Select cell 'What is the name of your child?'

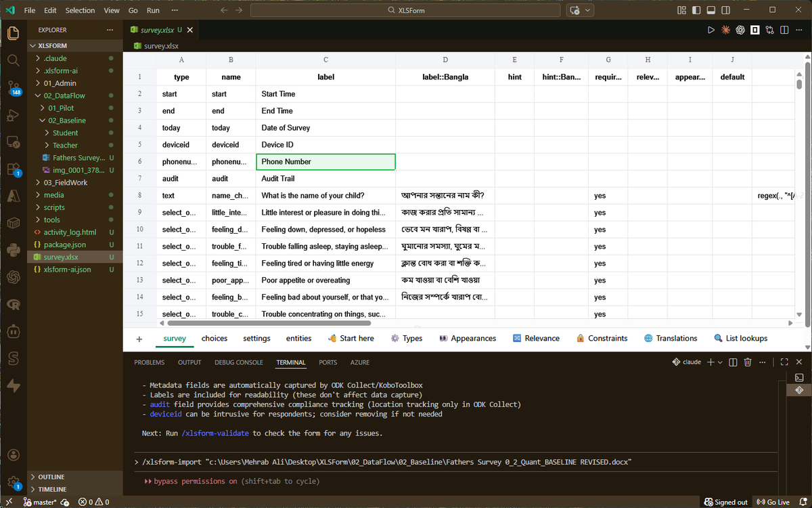coord(325,196)
